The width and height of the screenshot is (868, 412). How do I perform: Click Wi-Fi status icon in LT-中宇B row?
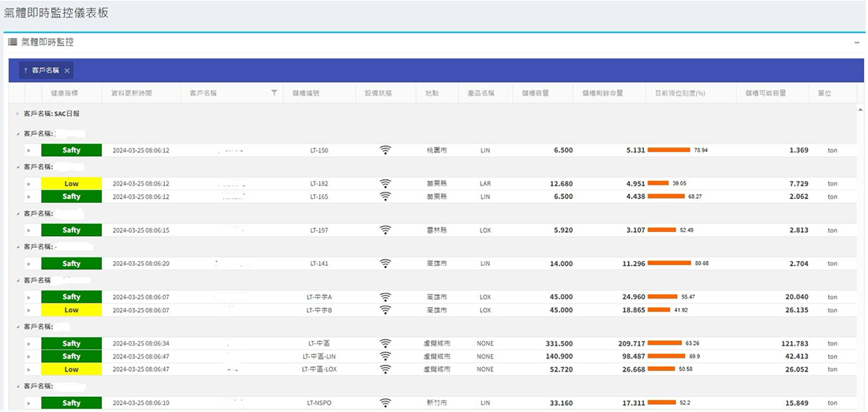385,310
